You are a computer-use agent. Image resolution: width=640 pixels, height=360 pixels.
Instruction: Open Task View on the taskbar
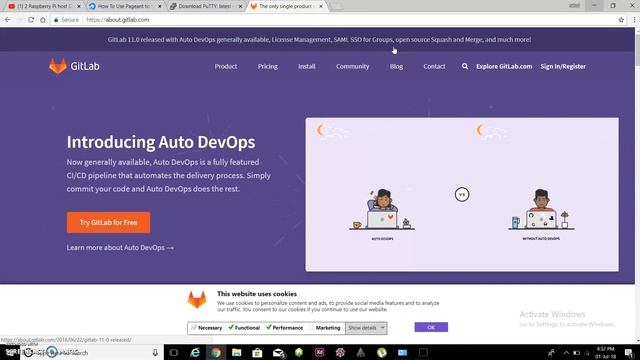[x=174, y=352]
